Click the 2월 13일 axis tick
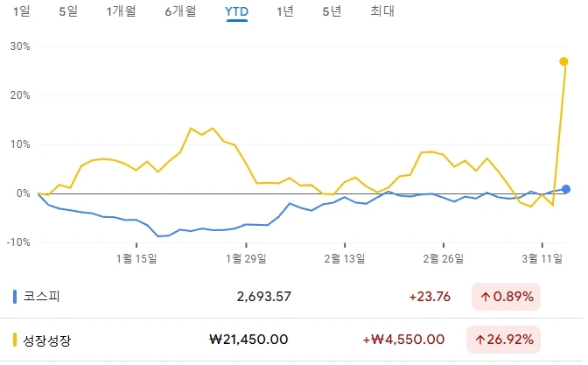 [x=345, y=245]
